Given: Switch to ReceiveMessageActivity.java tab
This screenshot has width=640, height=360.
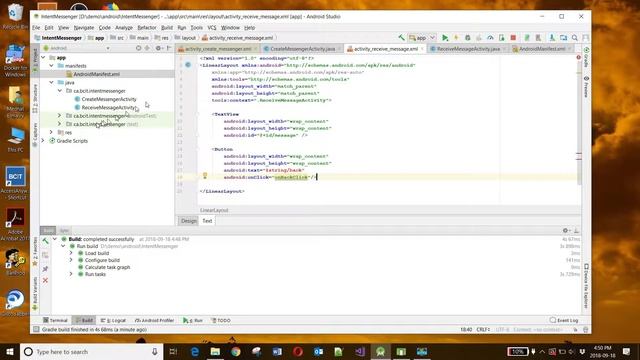Looking at the screenshot, I should (x=468, y=49).
